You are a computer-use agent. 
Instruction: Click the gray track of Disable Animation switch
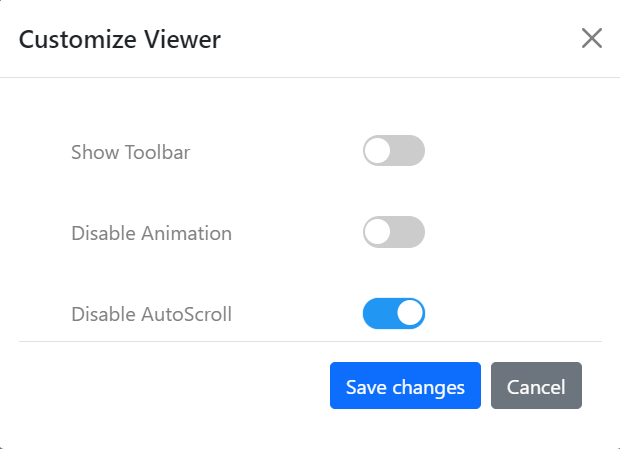(x=410, y=233)
